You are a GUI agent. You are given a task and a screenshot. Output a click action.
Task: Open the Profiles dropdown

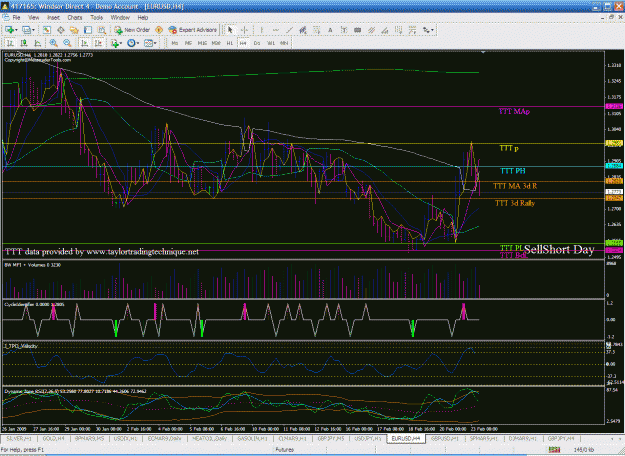point(28,30)
